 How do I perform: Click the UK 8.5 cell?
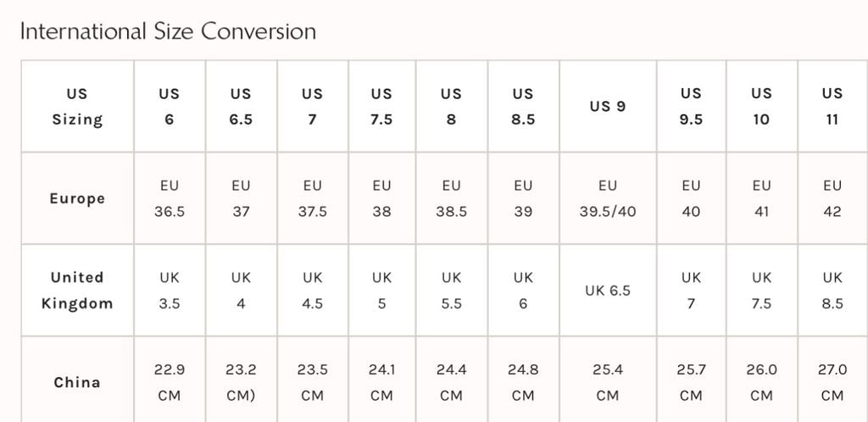[x=832, y=291]
